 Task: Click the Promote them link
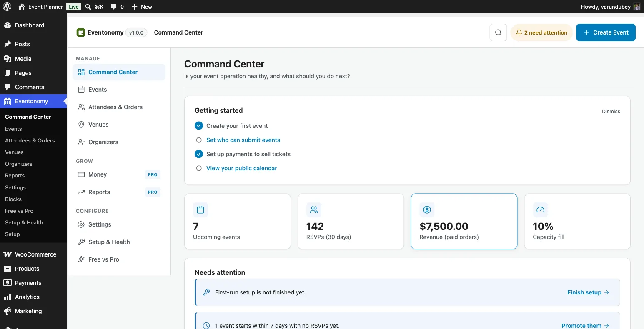(585, 326)
